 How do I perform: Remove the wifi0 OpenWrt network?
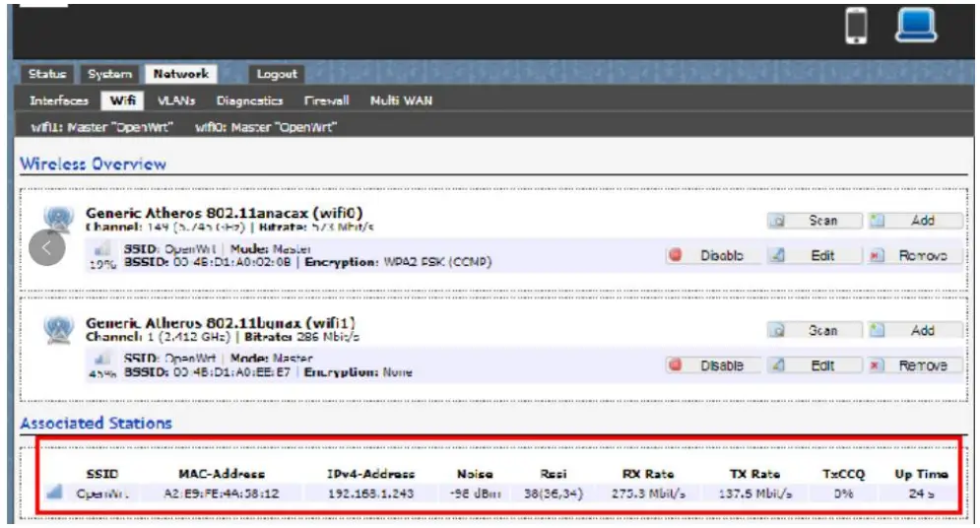coord(915,255)
